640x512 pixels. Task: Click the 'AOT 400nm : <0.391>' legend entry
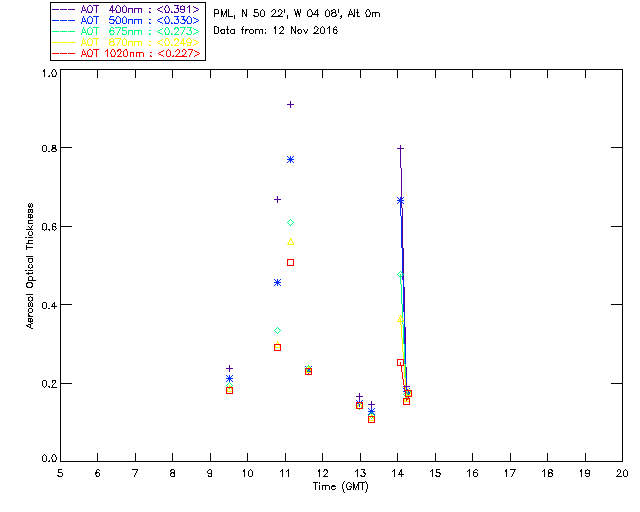point(127,9)
